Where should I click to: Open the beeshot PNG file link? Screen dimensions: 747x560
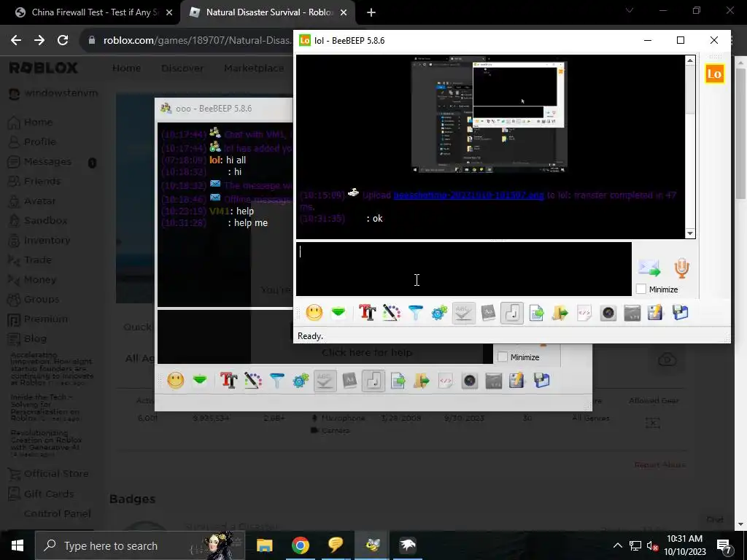469,195
